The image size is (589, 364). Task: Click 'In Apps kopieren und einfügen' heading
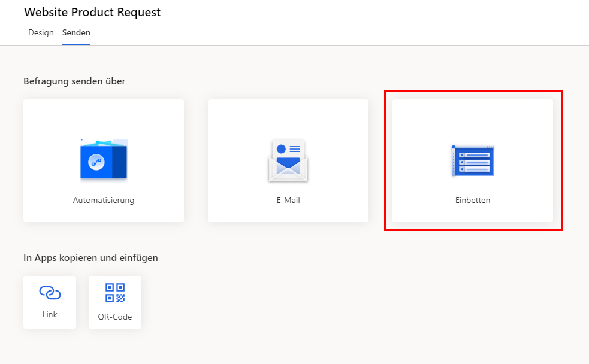[x=90, y=258]
